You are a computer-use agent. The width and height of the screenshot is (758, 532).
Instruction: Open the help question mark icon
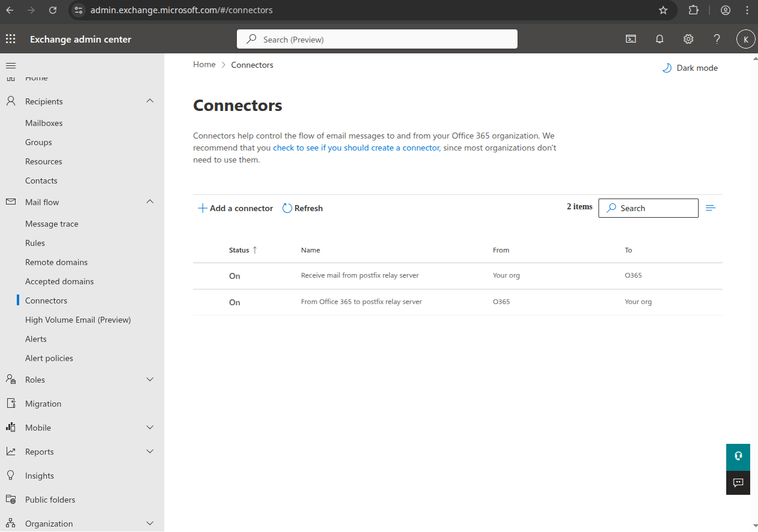pos(717,39)
